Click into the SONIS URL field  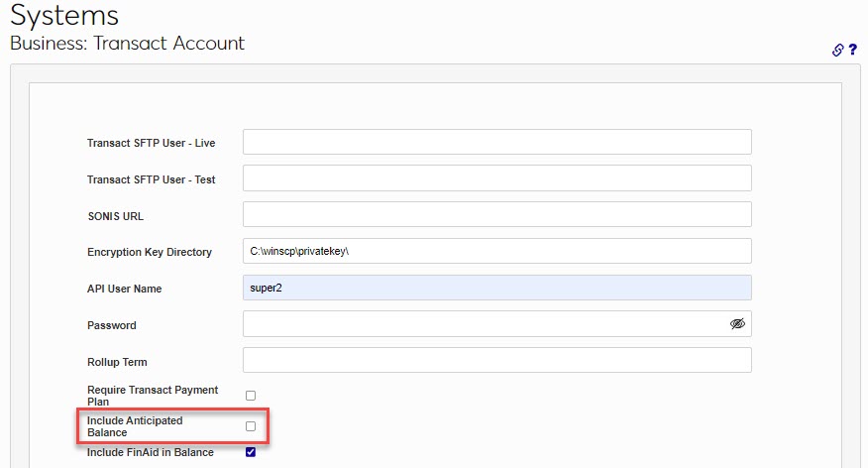pyautogui.click(x=497, y=214)
